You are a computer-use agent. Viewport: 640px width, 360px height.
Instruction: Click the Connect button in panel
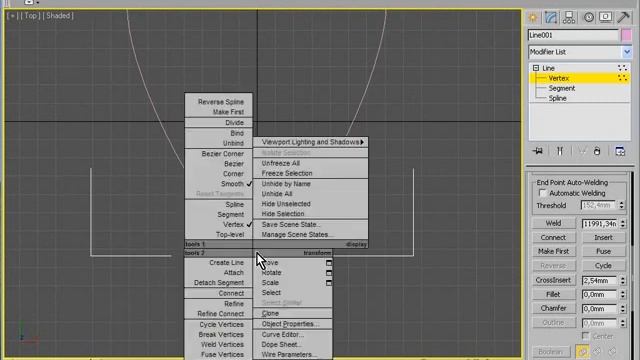tap(553, 237)
